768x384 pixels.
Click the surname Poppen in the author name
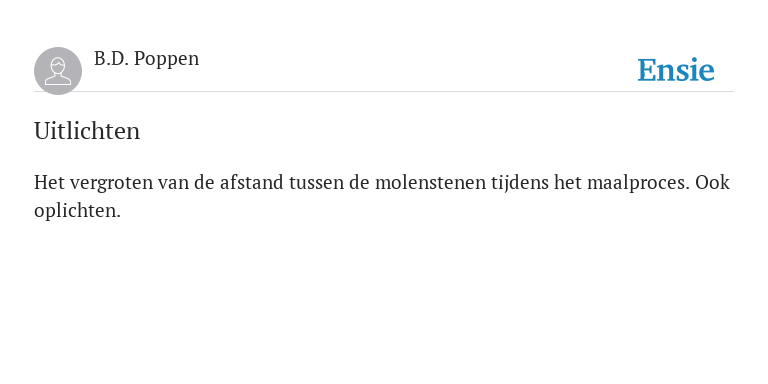(x=167, y=59)
